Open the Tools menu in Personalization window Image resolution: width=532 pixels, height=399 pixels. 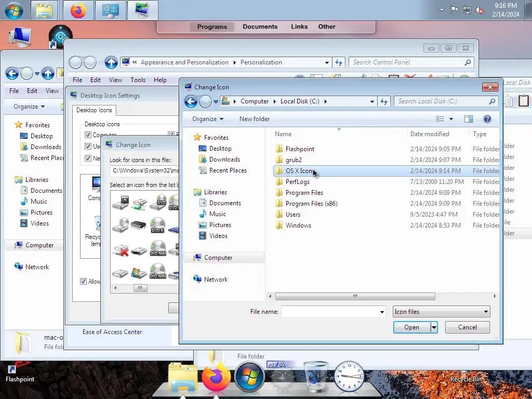tap(138, 80)
